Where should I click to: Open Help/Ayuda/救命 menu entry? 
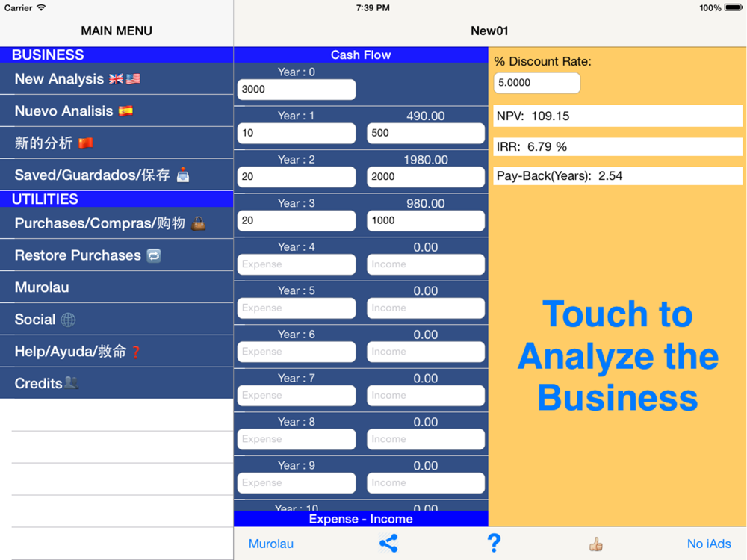(x=117, y=352)
